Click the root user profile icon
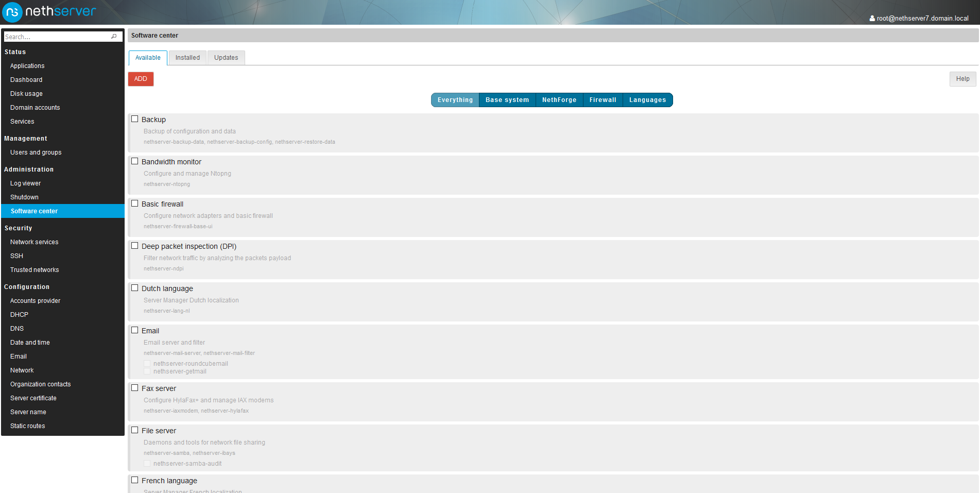Screen dimensions: 980x493 pyautogui.click(x=872, y=18)
